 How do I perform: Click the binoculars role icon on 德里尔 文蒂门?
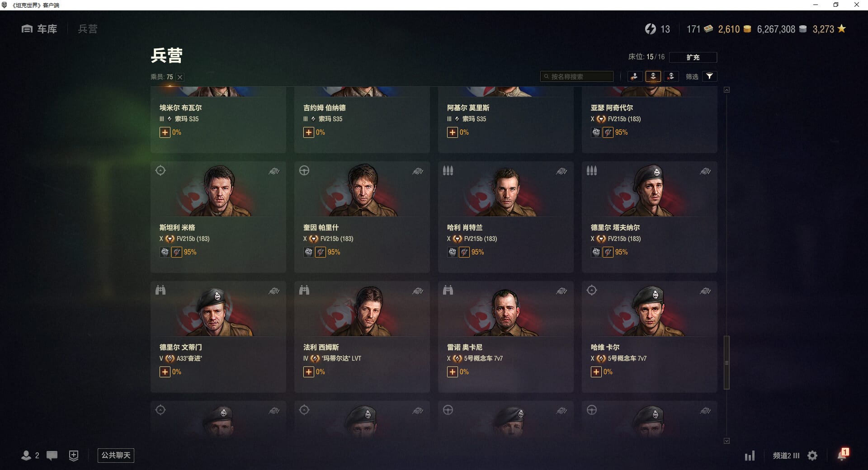[160, 290]
